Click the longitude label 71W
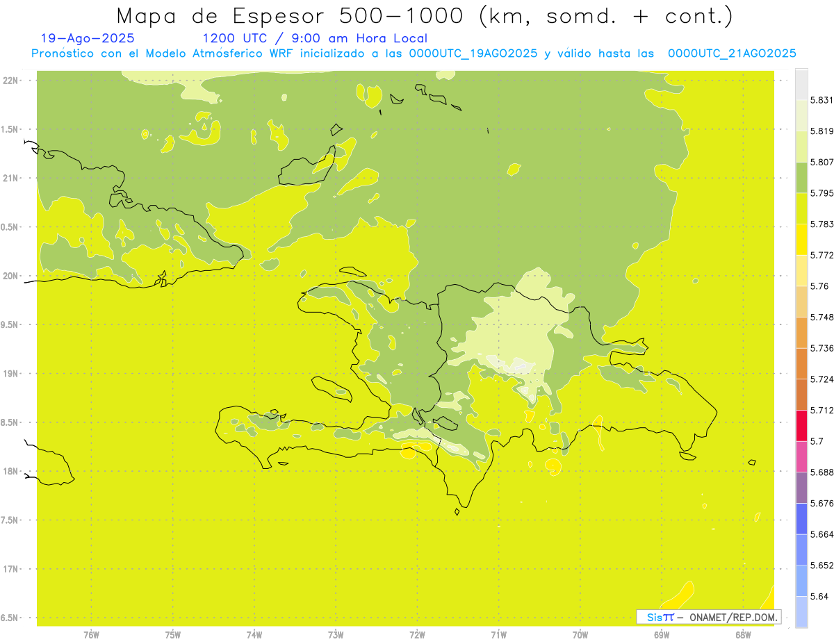834x644 pixels. click(x=498, y=635)
